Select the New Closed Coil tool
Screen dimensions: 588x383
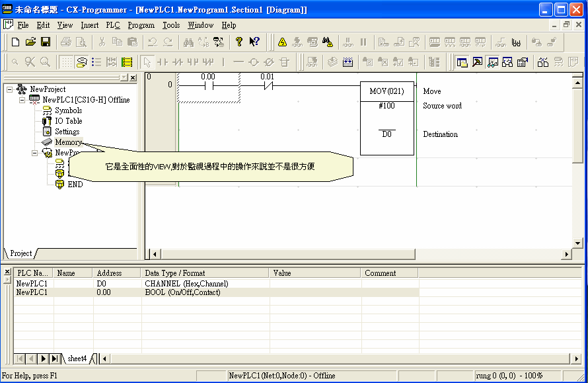point(269,62)
